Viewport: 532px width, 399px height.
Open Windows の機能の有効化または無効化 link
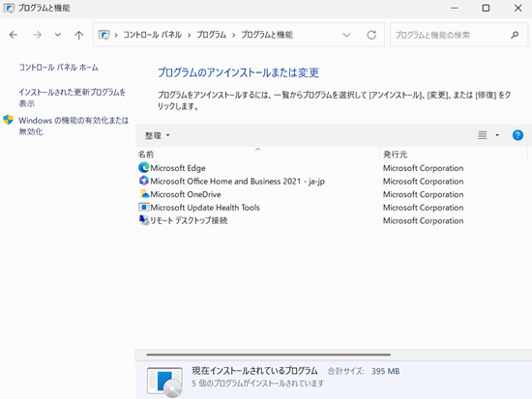(x=74, y=126)
